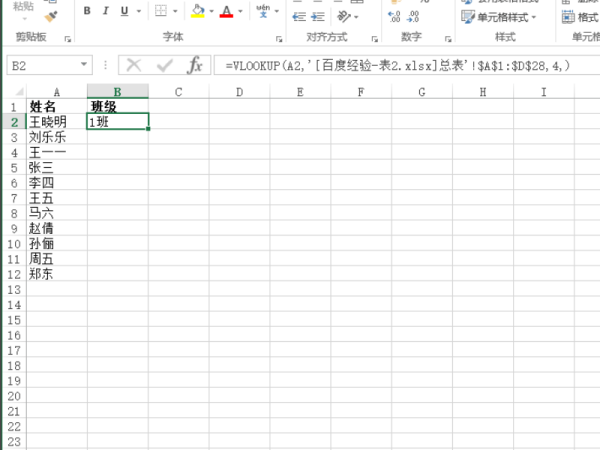Screen dimensions: 600x450
Task: Cancel formula entry with X icon
Action: (134, 65)
